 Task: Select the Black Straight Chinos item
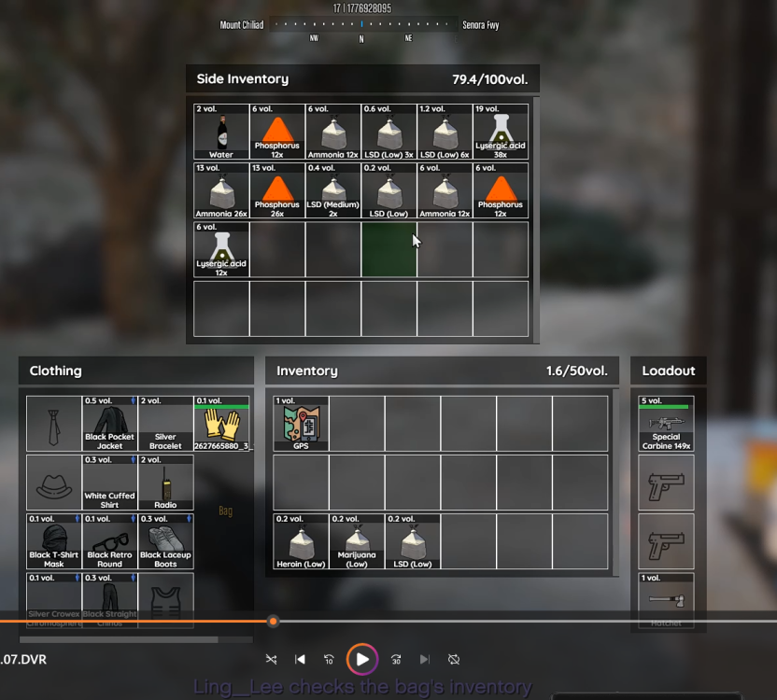[x=109, y=600]
